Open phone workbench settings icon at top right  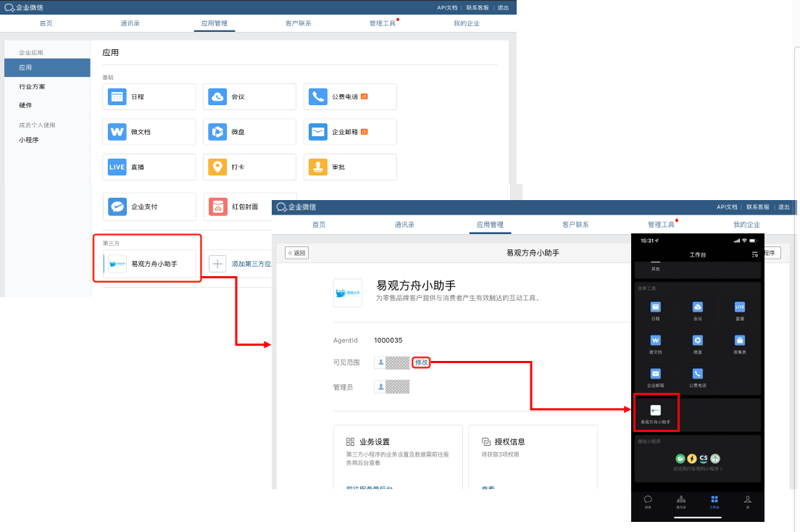click(x=754, y=254)
